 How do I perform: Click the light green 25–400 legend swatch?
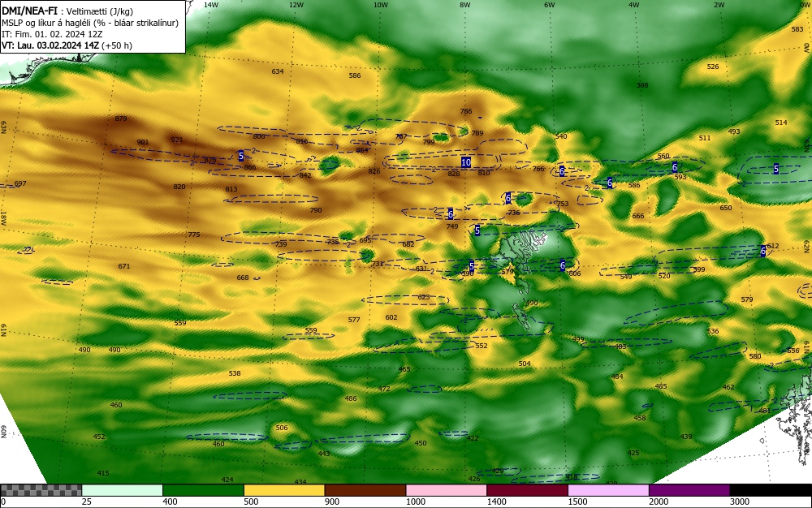pos(123,490)
